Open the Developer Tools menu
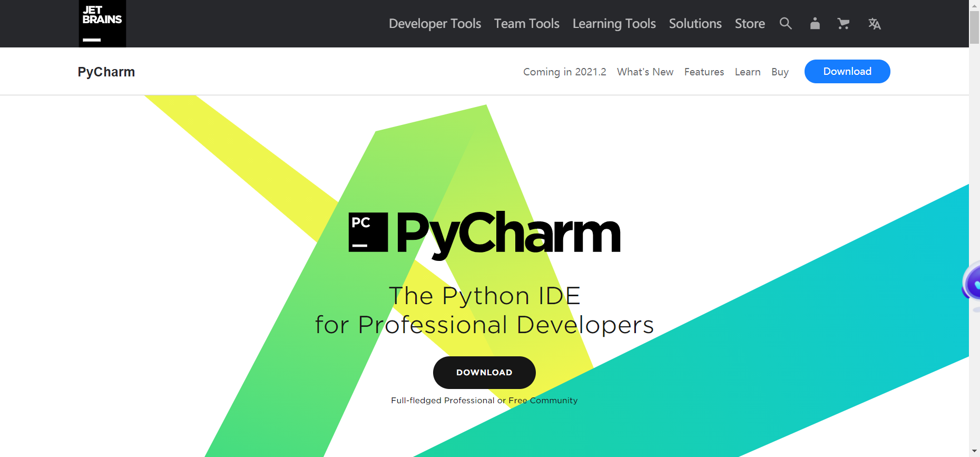The image size is (980, 457). pos(435,24)
